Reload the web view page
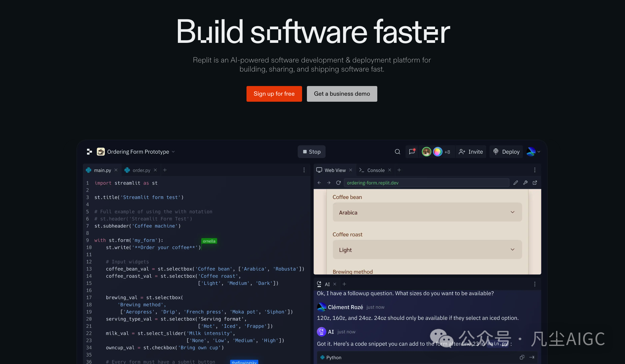 338,183
